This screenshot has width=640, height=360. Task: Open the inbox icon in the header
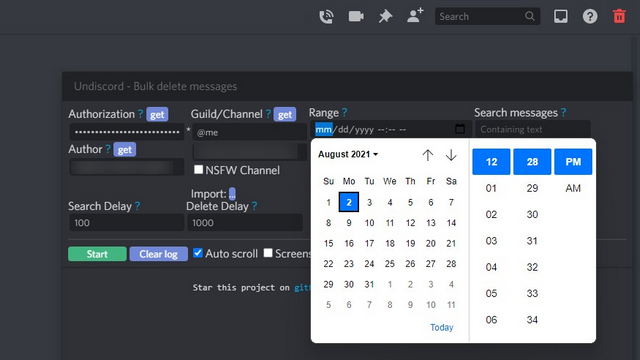pyautogui.click(x=560, y=16)
